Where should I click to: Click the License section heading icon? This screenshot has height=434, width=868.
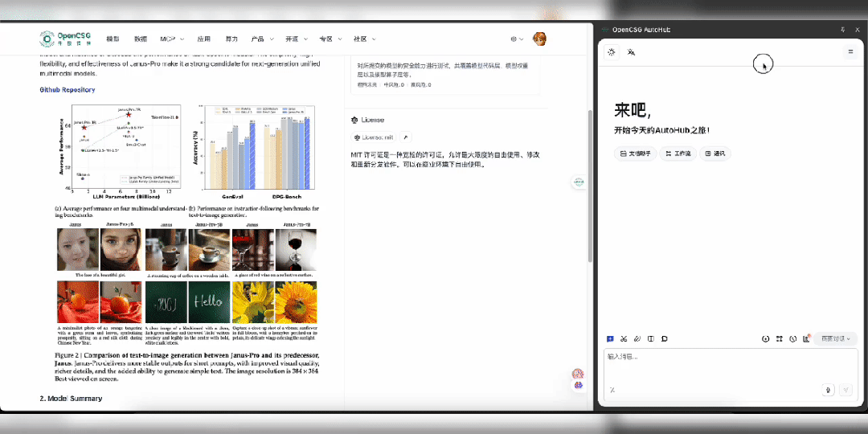click(354, 120)
